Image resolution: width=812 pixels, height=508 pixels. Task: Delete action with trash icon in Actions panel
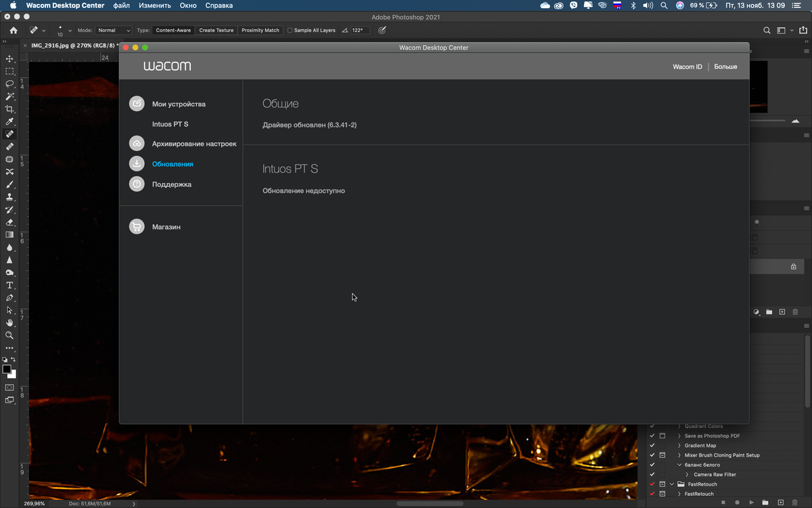click(795, 503)
